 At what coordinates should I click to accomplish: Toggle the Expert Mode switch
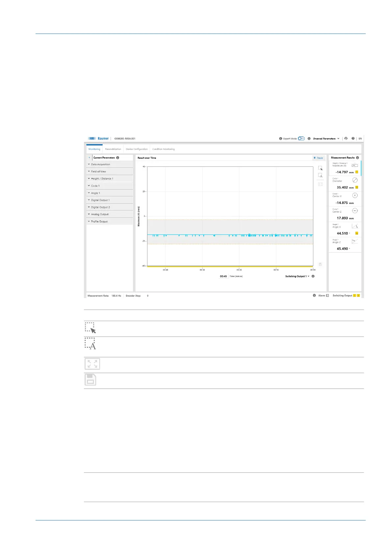(x=301, y=139)
